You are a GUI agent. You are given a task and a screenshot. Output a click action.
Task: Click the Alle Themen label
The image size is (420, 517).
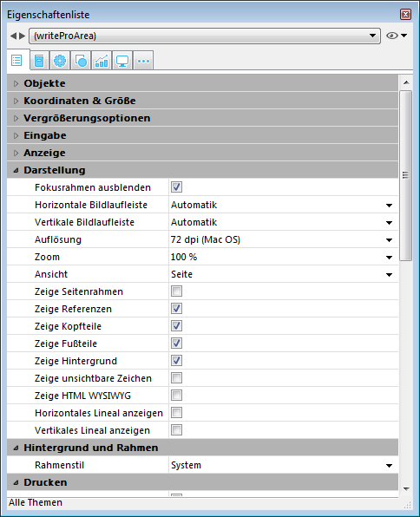[36, 502]
